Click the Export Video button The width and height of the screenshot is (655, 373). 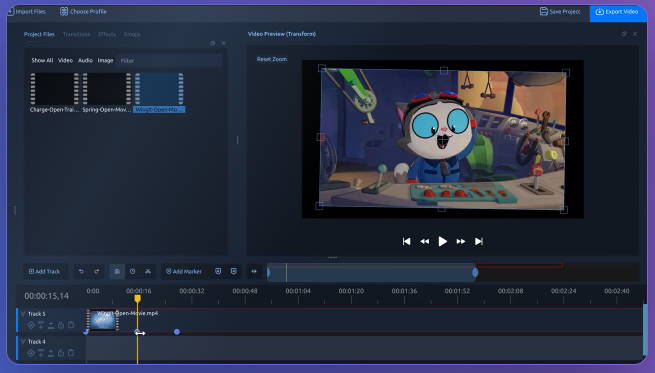click(x=617, y=12)
